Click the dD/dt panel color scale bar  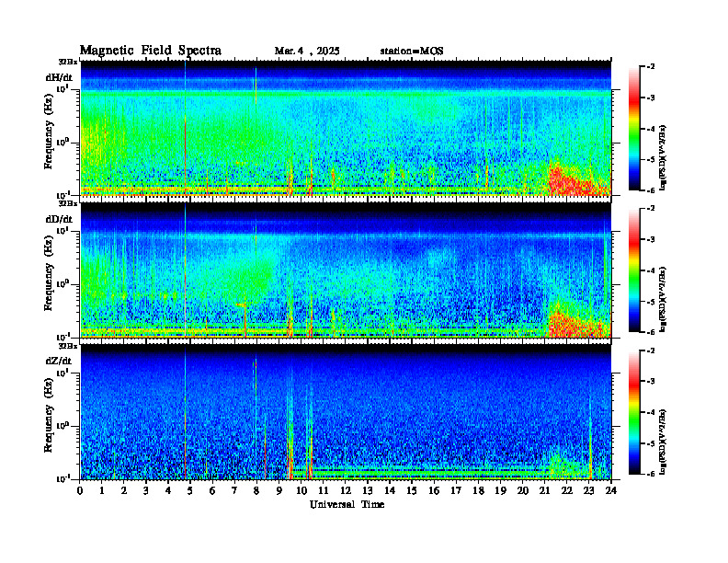(x=634, y=270)
